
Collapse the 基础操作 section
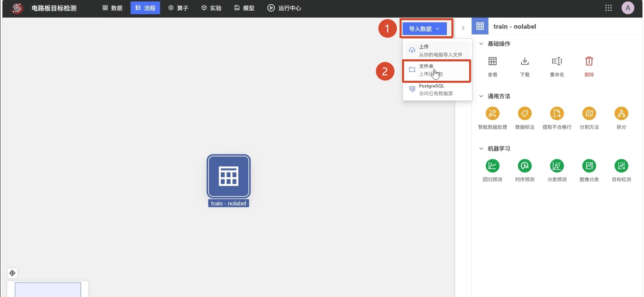pos(481,44)
